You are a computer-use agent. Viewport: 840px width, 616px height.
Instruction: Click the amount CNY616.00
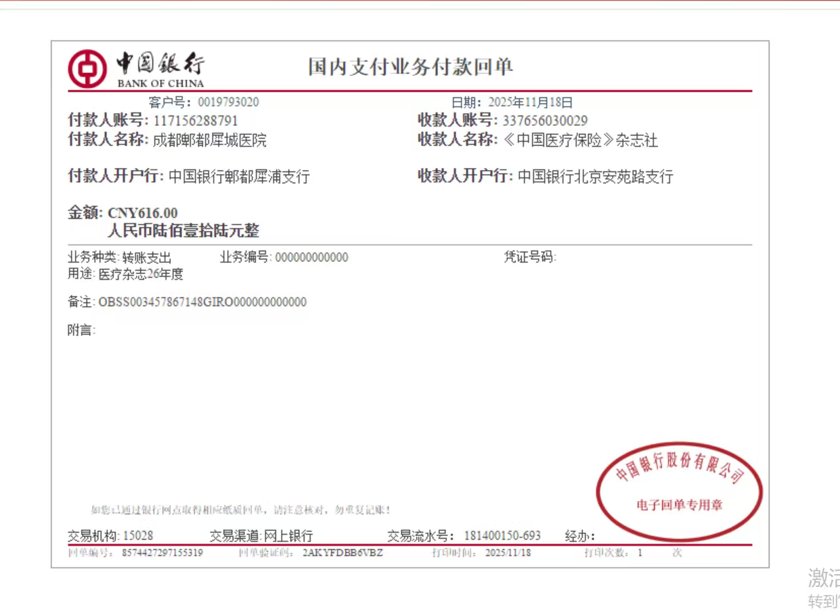(143, 213)
